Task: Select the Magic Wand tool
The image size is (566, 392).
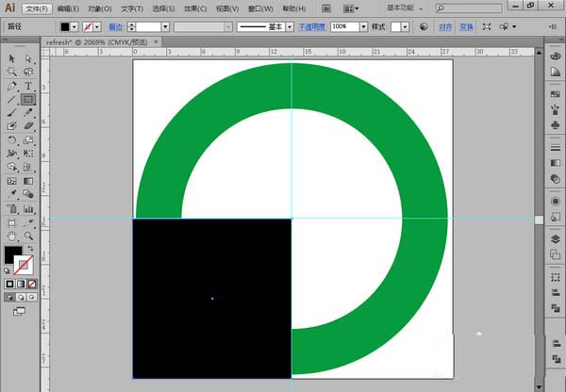Action: pos(11,72)
